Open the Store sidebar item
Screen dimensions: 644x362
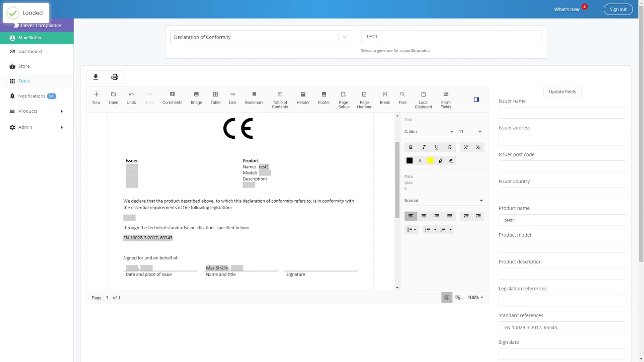point(37,66)
